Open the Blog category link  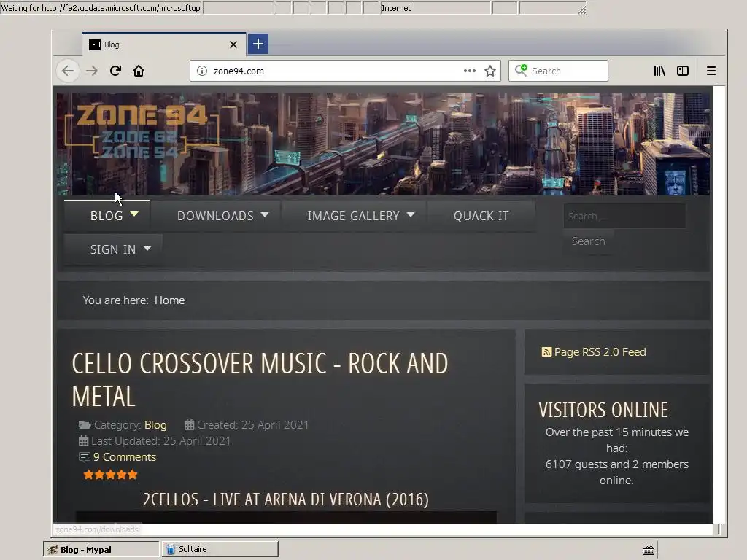click(155, 425)
